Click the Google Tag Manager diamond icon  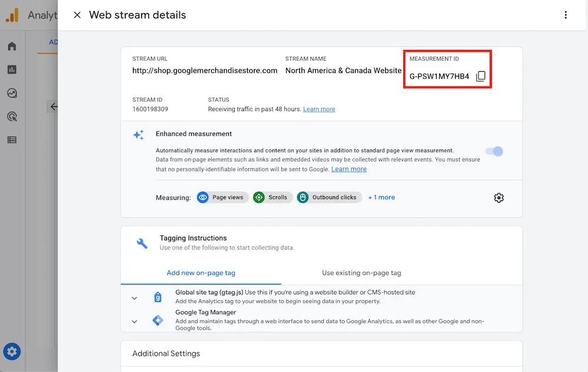(158, 320)
